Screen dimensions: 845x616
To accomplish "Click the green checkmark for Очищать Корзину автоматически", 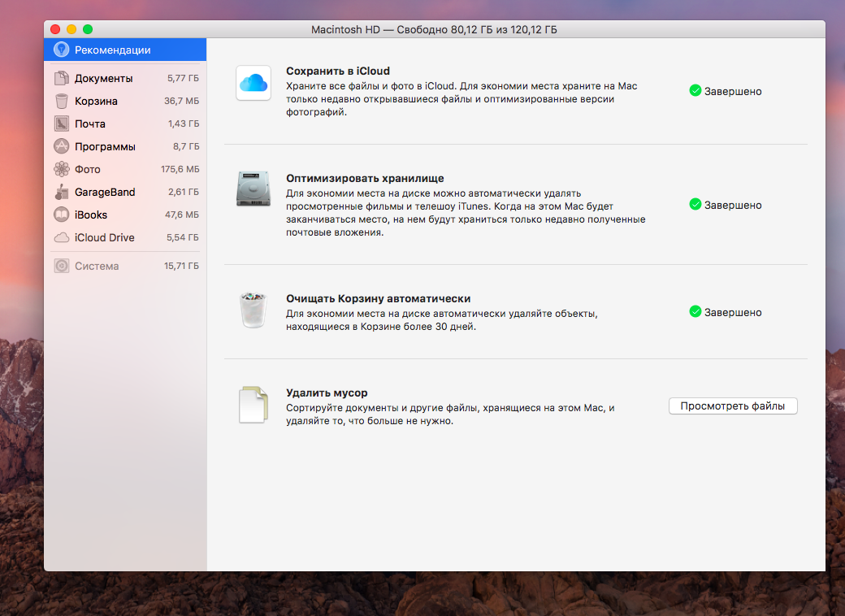I will (x=695, y=311).
